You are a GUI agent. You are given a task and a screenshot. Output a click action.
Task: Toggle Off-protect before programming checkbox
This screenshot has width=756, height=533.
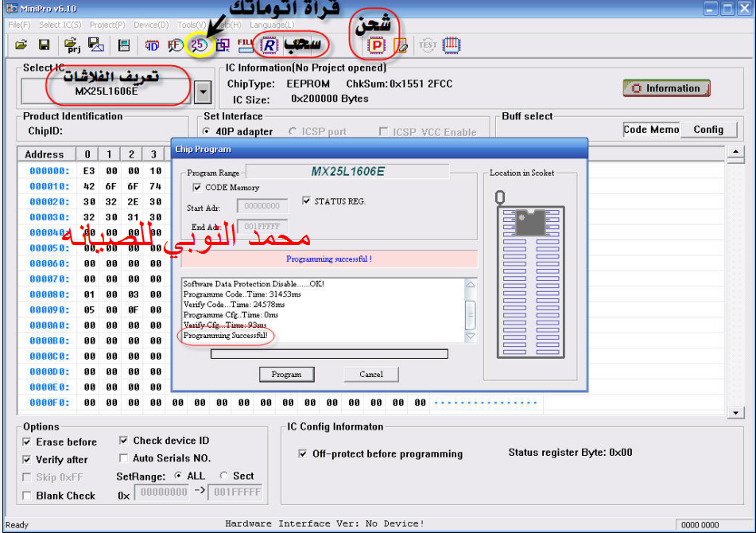click(303, 454)
